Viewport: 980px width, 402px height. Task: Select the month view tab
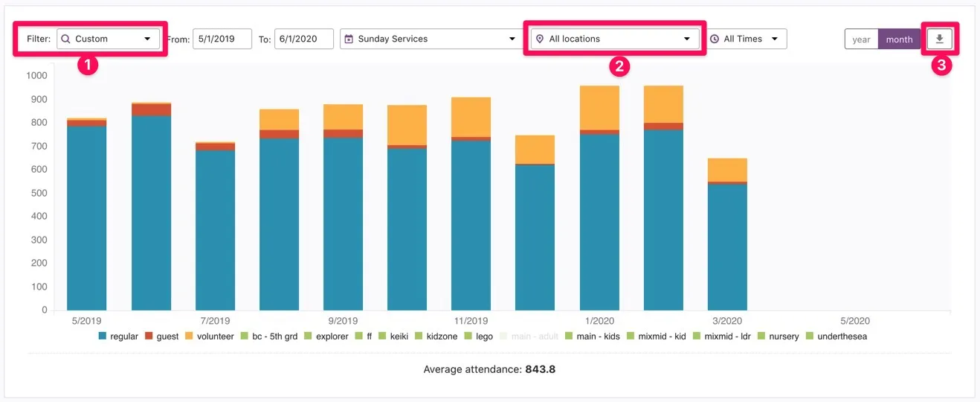click(x=899, y=39)
